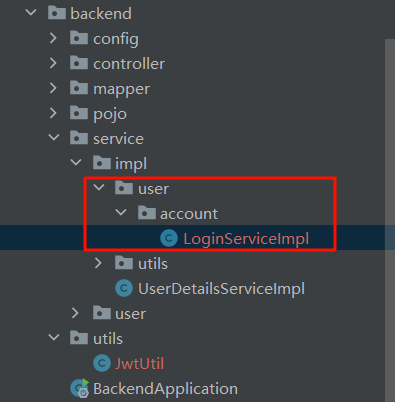The image size is (395, 402).
Task: Select the config package name
Action: point(116,39)
